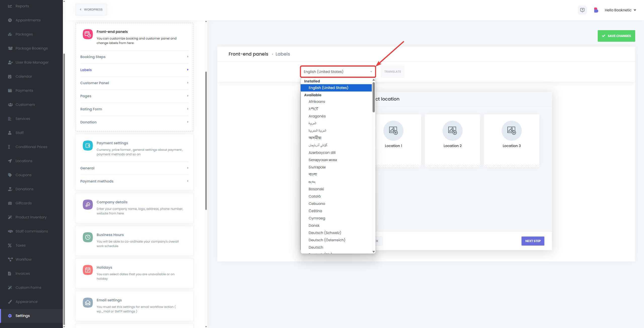This screenshot has width=644, height=328.
Task: Click the Email settings envelope icon
Action: 88,303
